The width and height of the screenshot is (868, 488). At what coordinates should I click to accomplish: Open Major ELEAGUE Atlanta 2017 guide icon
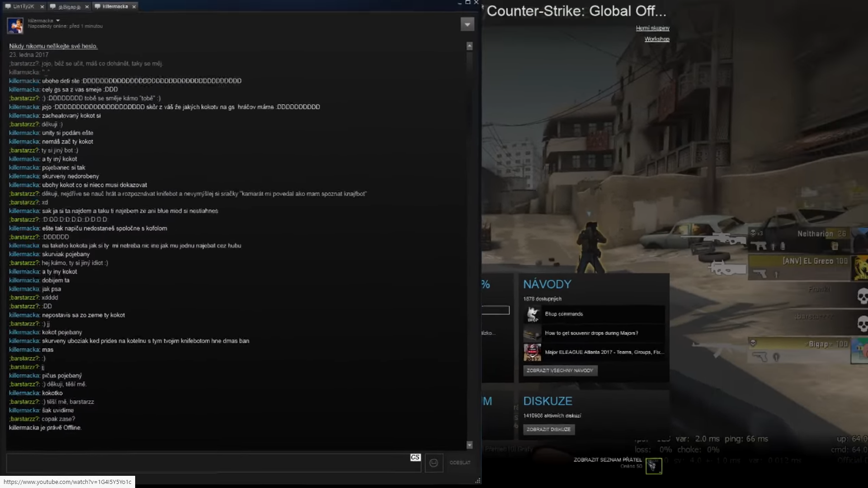pos(533,352)
